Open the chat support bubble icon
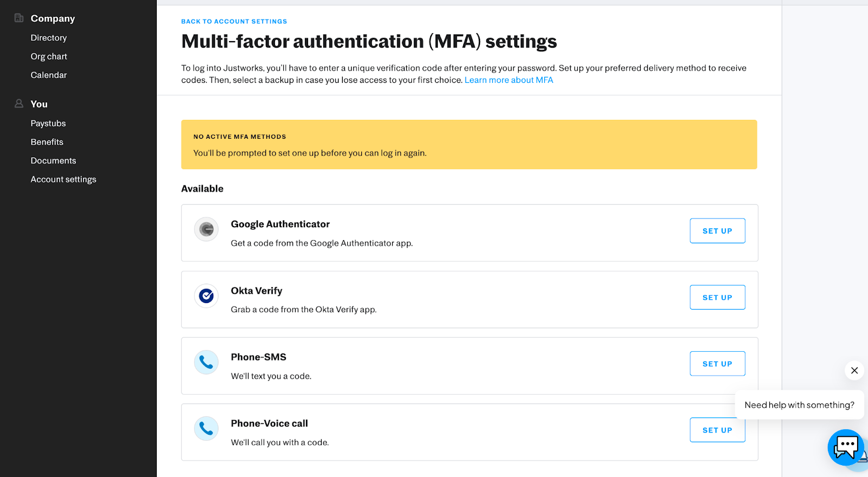The height and width of the screenshot is (477, 868). pos(846,447)
